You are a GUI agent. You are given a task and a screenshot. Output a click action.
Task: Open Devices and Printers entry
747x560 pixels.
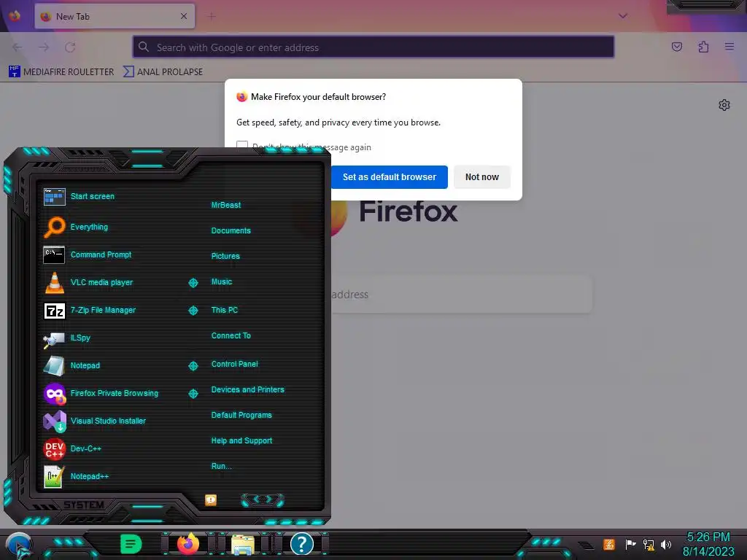pyautogui.click(x=248, y=389)
